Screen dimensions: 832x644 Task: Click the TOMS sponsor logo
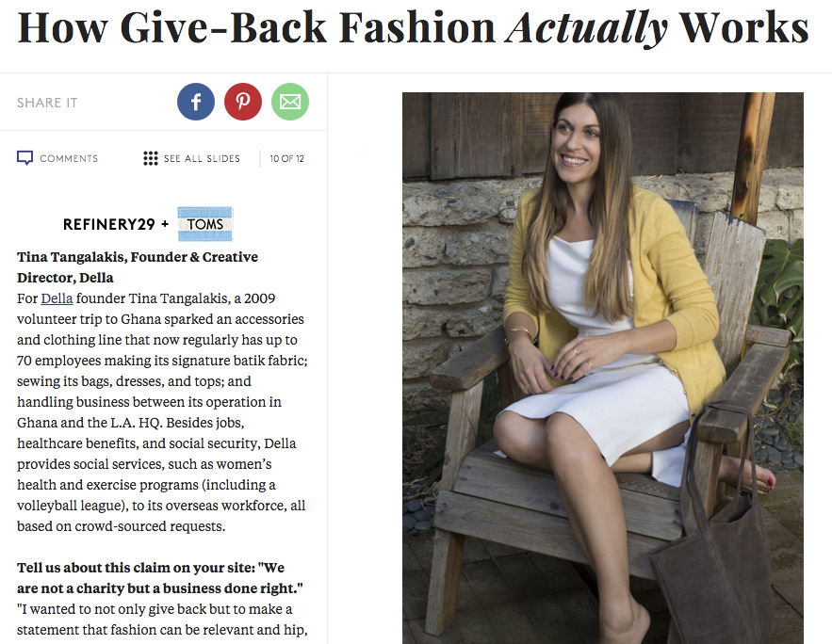click(205, 224)
